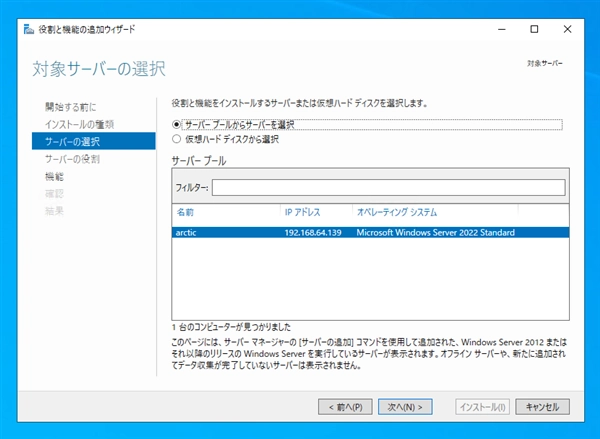Open the サーバーの選択 step
This screenshot has height=439, width=600.
coord(94,141)
